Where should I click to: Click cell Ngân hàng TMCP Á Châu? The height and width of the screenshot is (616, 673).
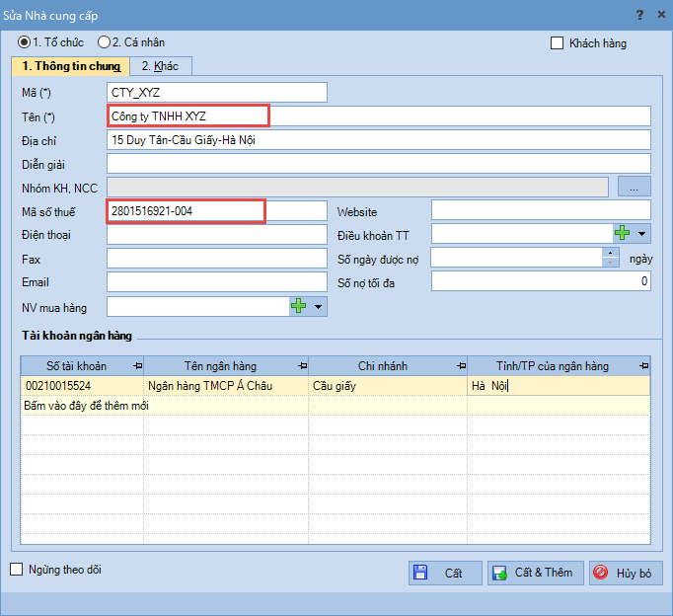(x=226, y=385)
